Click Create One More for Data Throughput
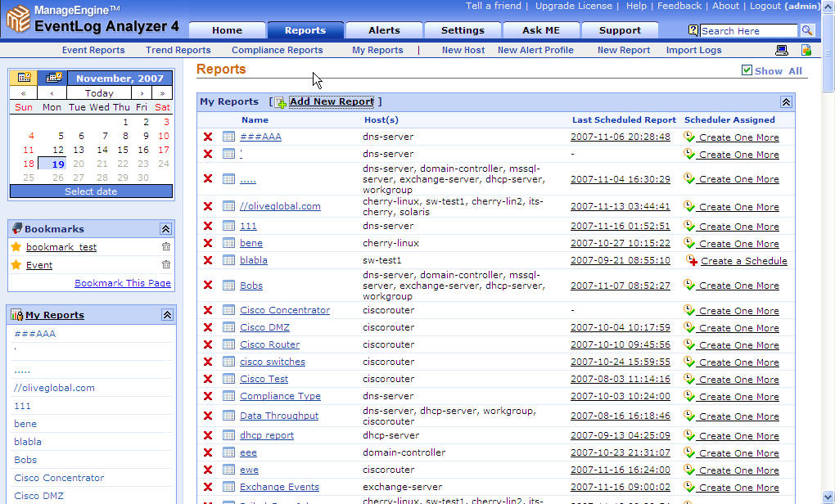835x504 pixels. click(x=738, y=416)
